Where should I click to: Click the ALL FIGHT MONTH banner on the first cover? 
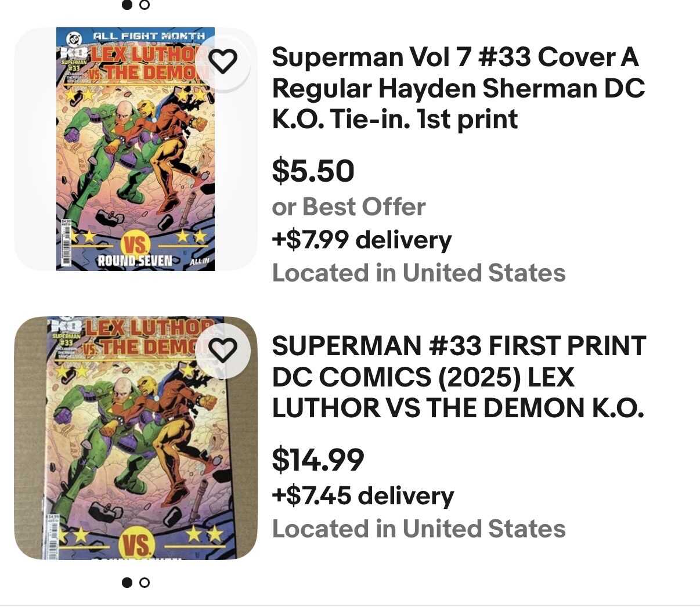coord(149,36)
